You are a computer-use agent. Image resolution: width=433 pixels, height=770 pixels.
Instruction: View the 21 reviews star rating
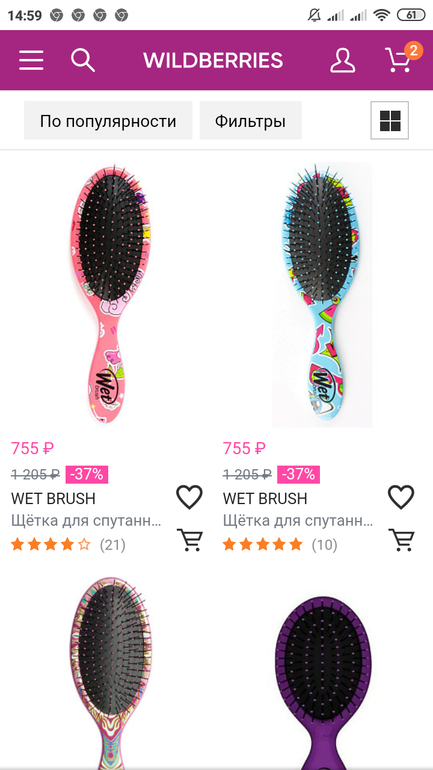(x=68, y=545)
